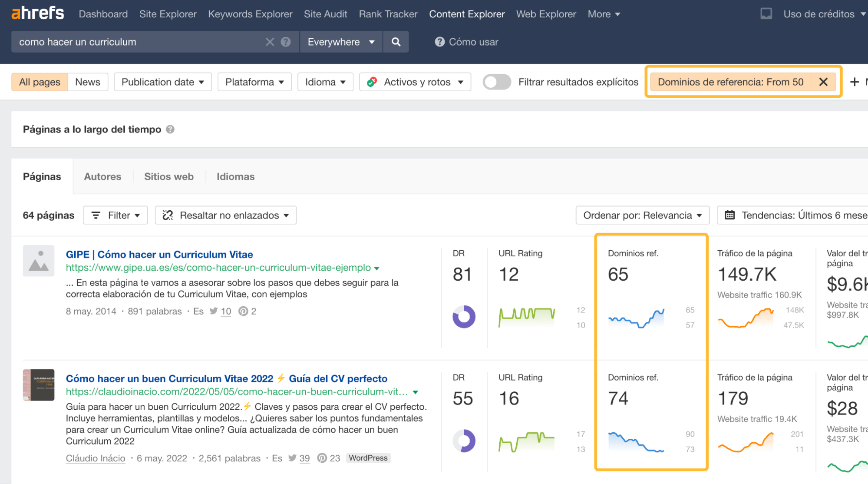Click the Pinterest icon showing 23 shares
868x484 pixels.
coord(322,458)
